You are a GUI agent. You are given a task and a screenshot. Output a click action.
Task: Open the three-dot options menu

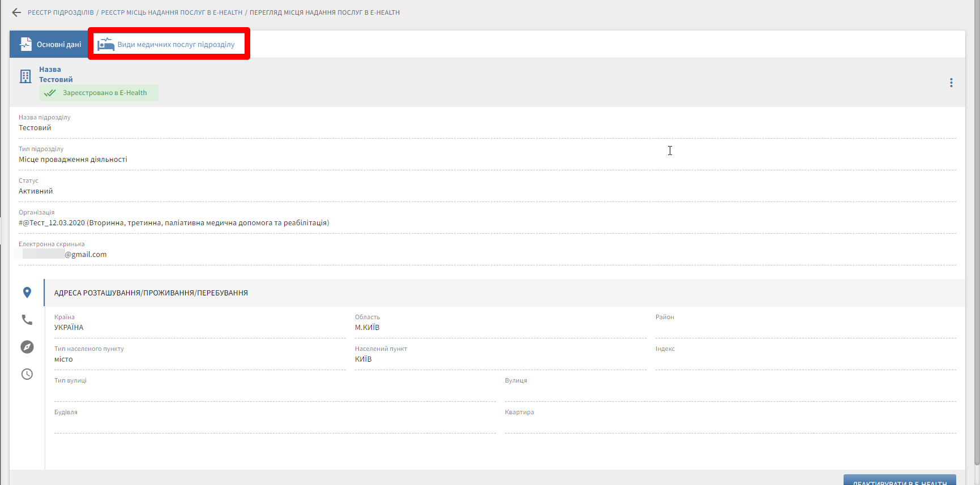951,83
